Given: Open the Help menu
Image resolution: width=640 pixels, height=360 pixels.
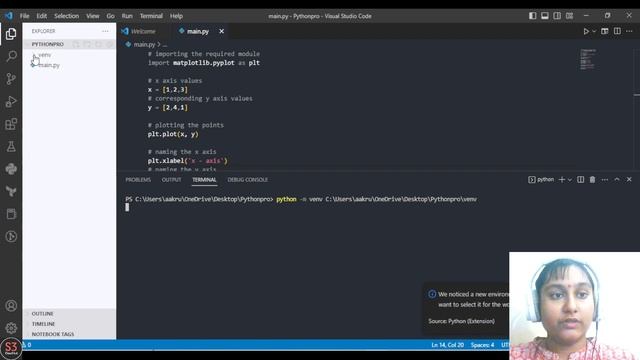Looking at the screenshot, I should [176, 16].
